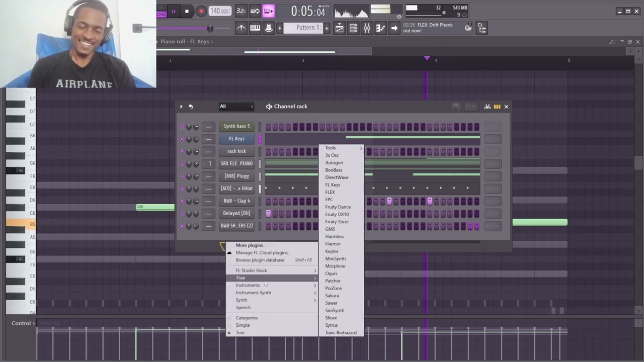Expand the Instruments submenu

coord(272,286)
